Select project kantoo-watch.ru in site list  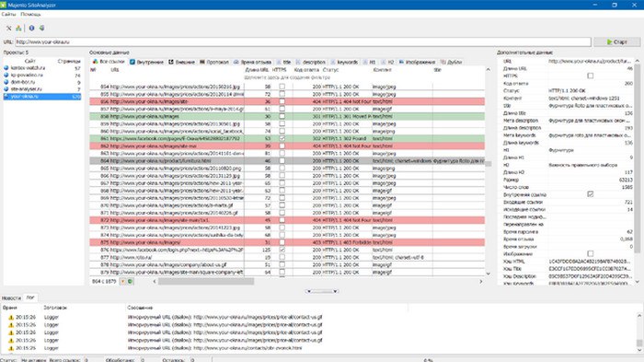[x=42, y=68]
